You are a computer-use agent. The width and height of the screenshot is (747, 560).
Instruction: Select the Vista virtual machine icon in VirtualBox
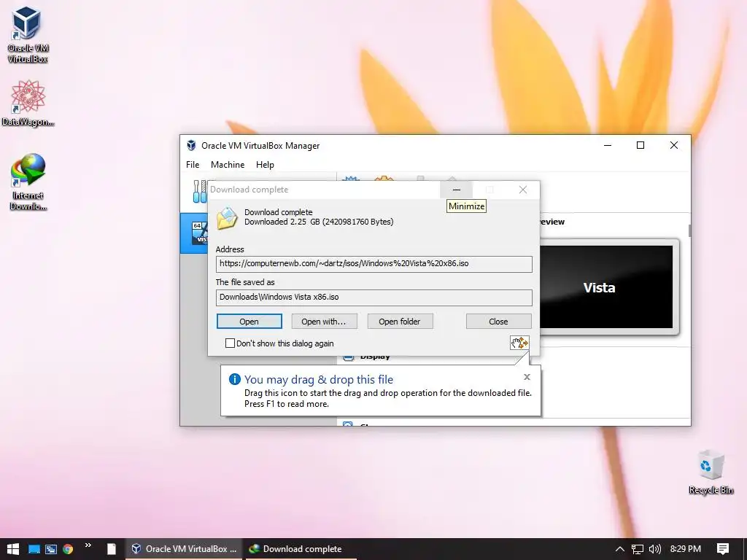click(x=199, y=233)
